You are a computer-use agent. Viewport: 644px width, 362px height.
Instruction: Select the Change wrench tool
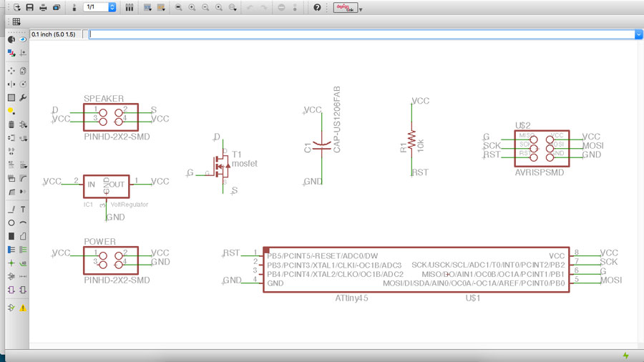(x=23, y=98)
